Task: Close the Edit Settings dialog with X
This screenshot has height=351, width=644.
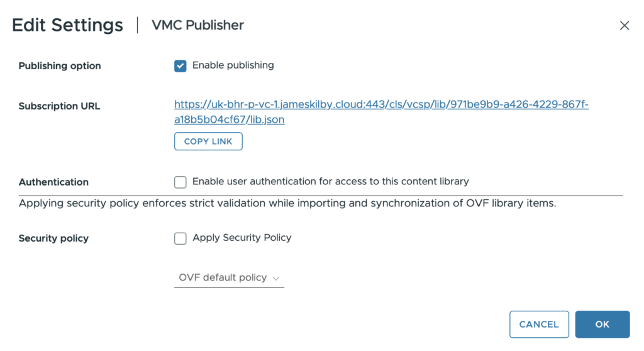Action: (x=624, y=26)
